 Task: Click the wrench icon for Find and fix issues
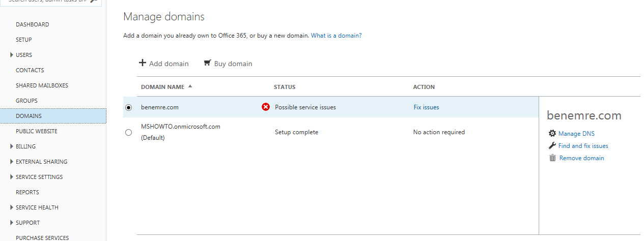(552, 145)
